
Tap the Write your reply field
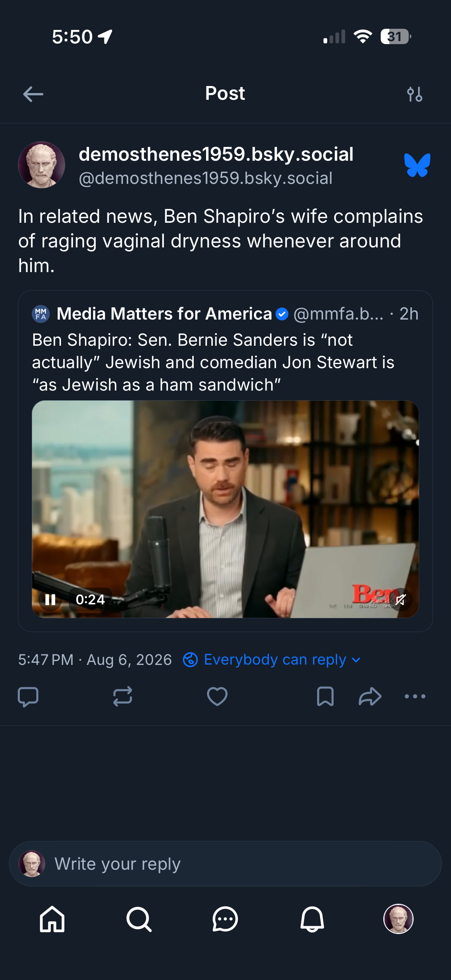pyautogui.click(x=225, y=864)
